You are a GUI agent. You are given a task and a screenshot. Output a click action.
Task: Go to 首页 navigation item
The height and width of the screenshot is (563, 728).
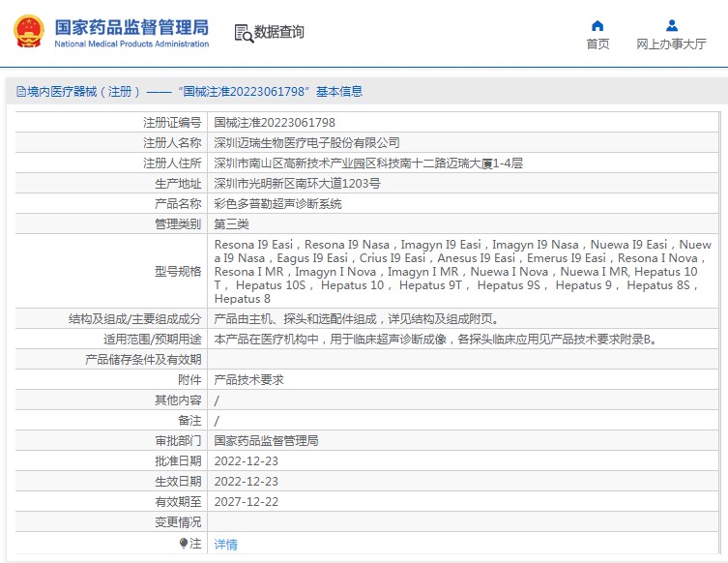(597, 44)
